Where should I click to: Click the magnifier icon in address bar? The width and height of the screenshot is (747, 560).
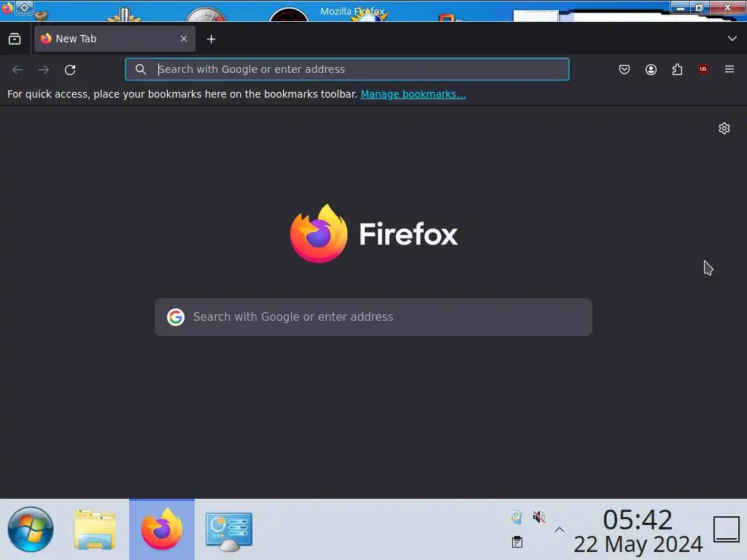141,69
